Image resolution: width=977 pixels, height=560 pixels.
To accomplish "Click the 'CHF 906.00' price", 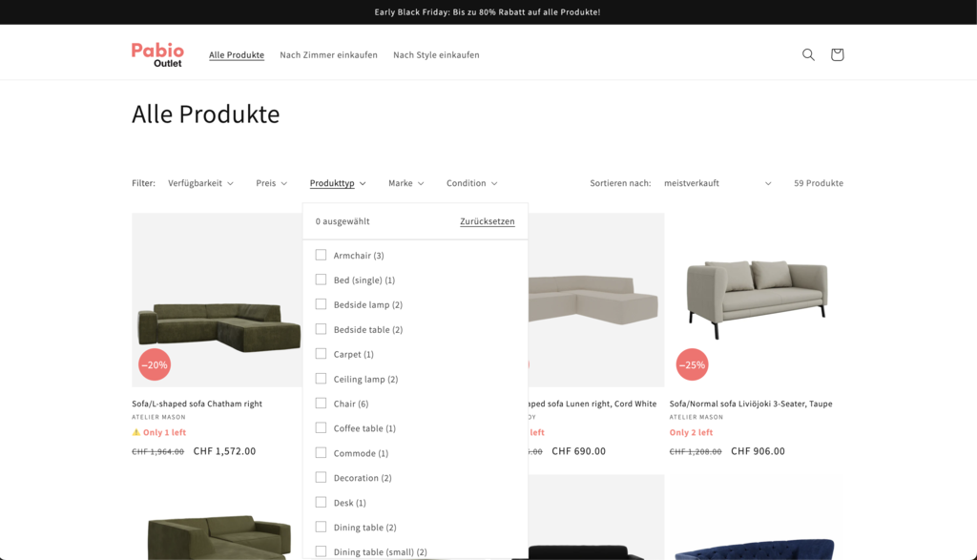I will pyautogui.click(x=758, y=451).
